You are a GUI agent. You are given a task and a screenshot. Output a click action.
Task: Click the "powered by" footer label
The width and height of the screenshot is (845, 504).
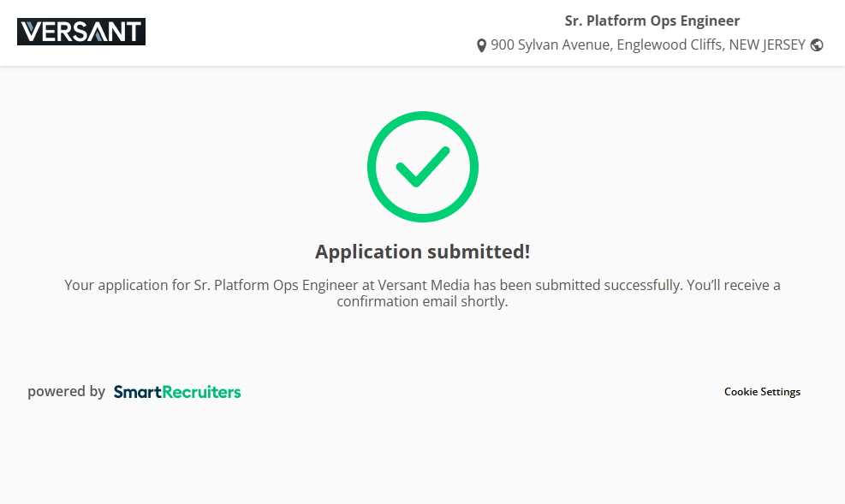(66, 392)
